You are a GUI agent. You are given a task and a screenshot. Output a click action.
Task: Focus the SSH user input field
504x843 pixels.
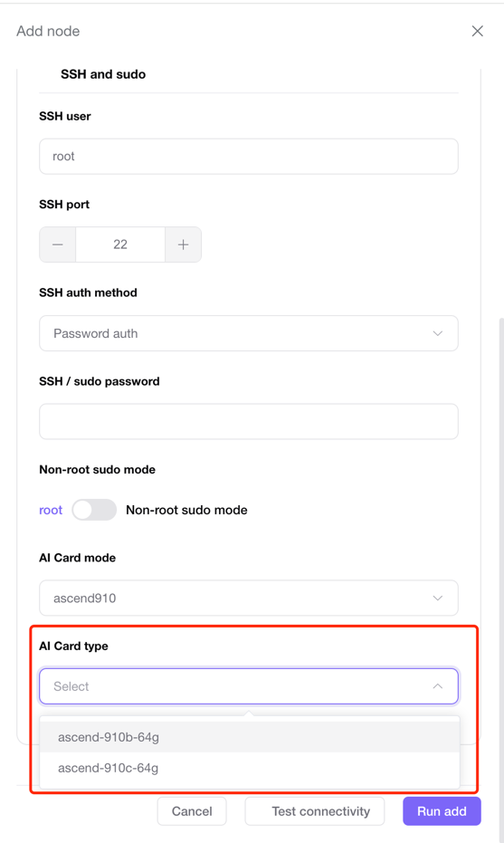[x=249, y=157]
